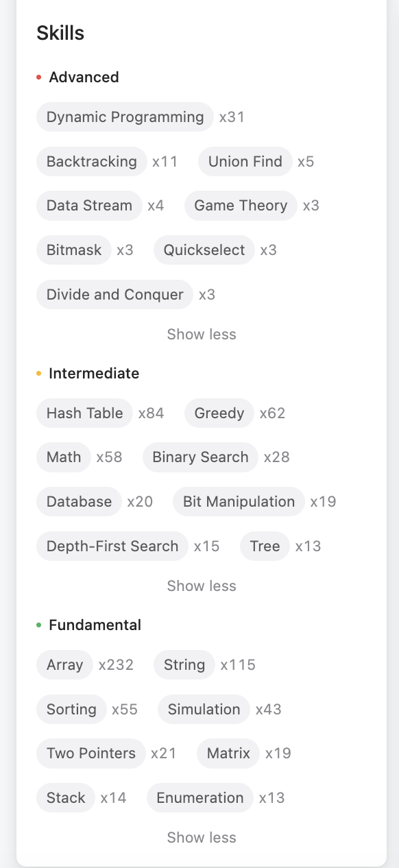Click the Hash Table tag
The width and height of the screenshot is (399, 868).
tap(84, 413)
